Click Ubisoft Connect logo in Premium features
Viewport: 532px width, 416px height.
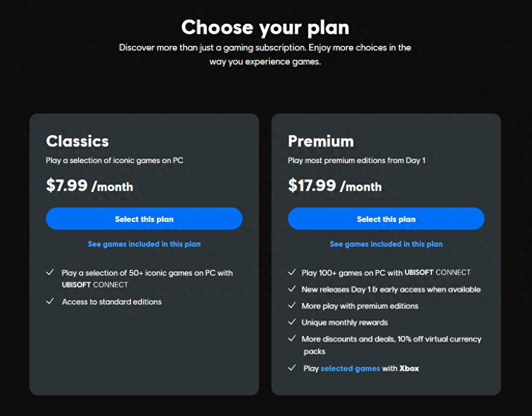(x=438, y=272)
